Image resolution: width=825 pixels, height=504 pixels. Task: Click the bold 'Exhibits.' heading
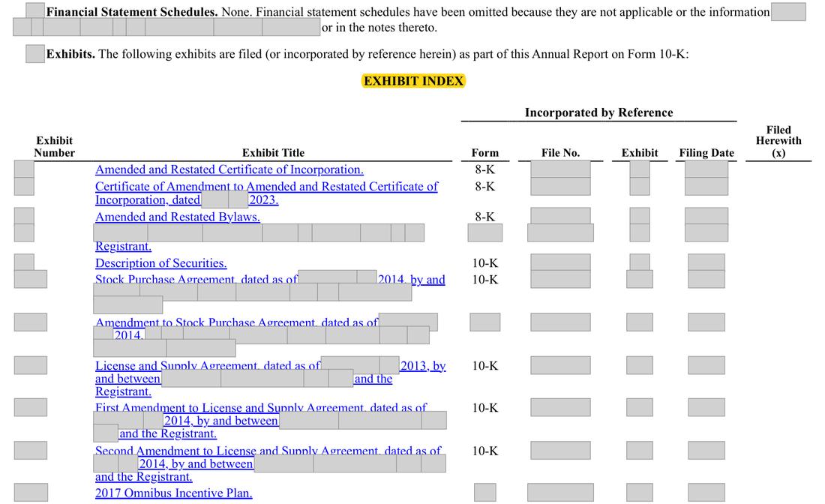click(70, 54)
